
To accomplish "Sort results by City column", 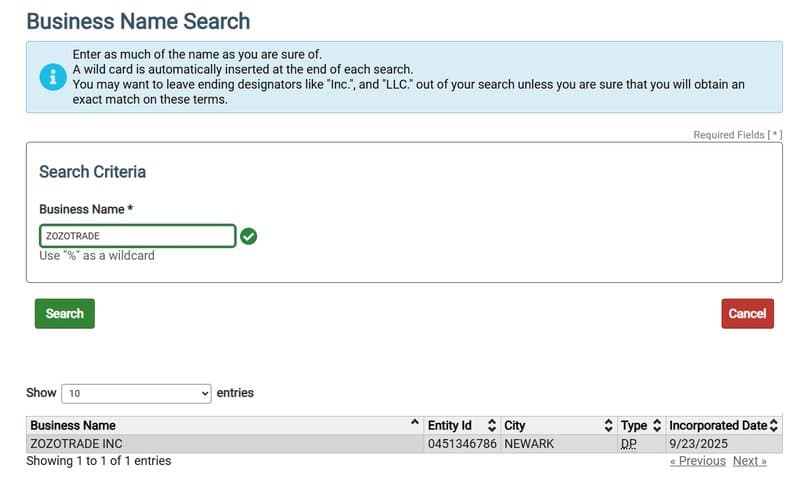I will pos(559,425).
